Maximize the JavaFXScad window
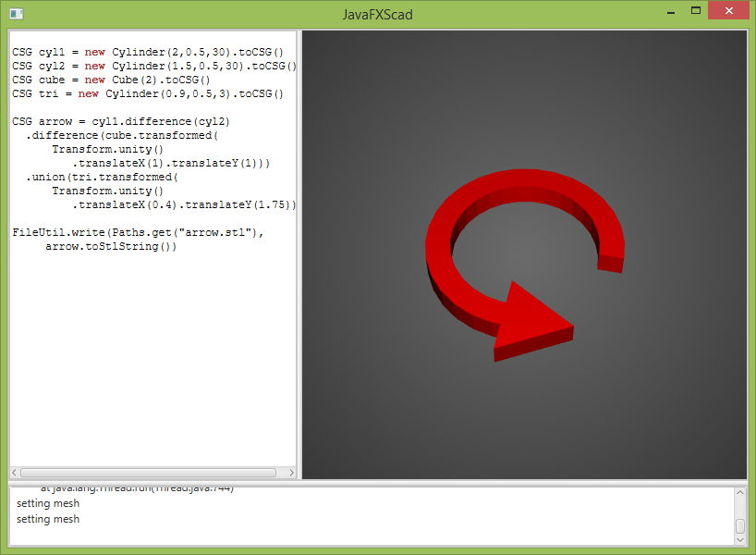 pyautogui.click(x=696, y=10)
